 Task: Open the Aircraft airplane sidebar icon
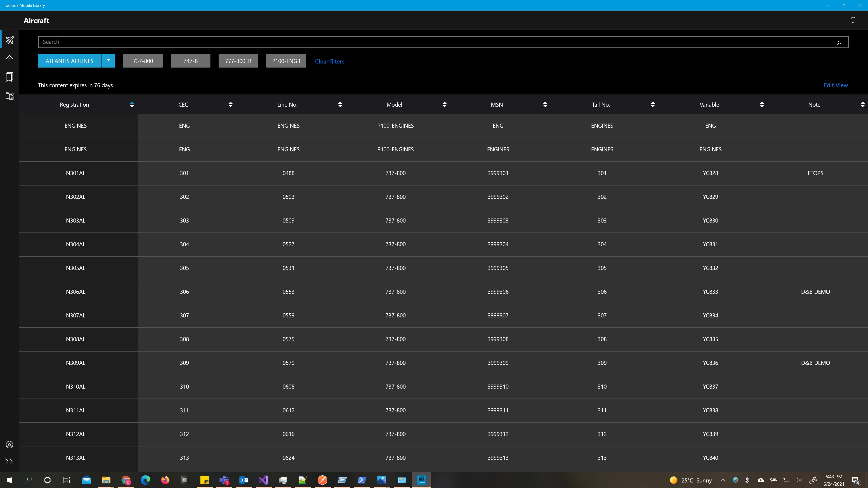[9, 40]
